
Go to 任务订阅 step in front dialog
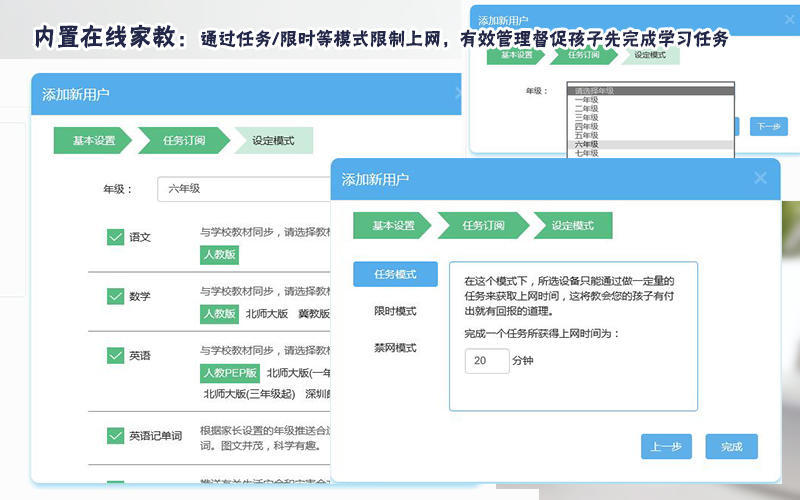pos(483,226)
